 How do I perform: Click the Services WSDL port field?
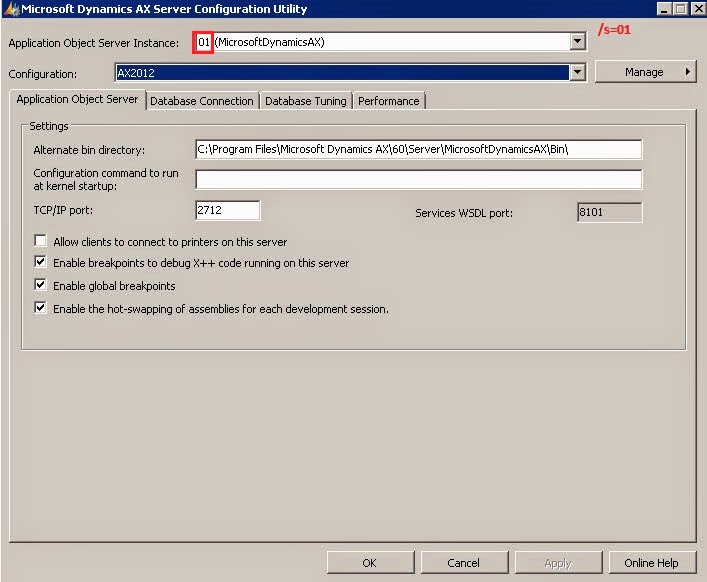click(610, 212)
